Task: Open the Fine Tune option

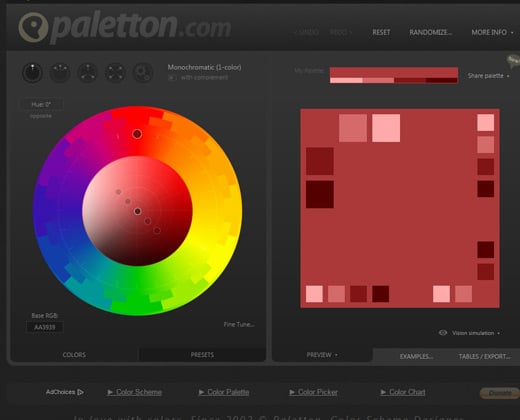Action: pos(239,324)
